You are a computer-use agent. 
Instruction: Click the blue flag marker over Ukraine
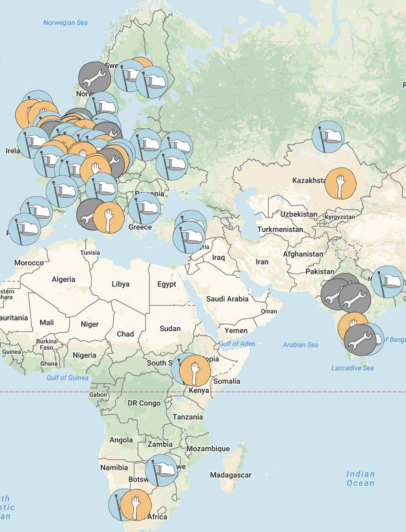tap(172, 164)
